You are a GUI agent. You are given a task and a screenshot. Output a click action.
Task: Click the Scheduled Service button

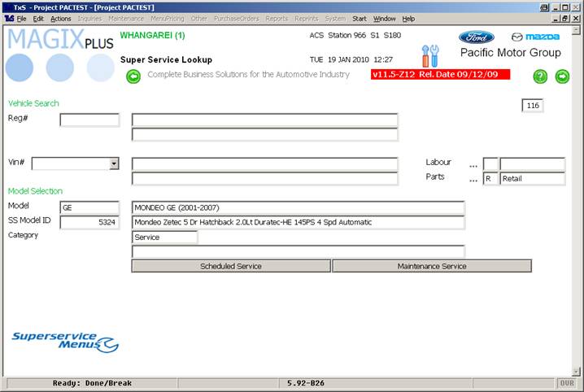coord(231,266)
